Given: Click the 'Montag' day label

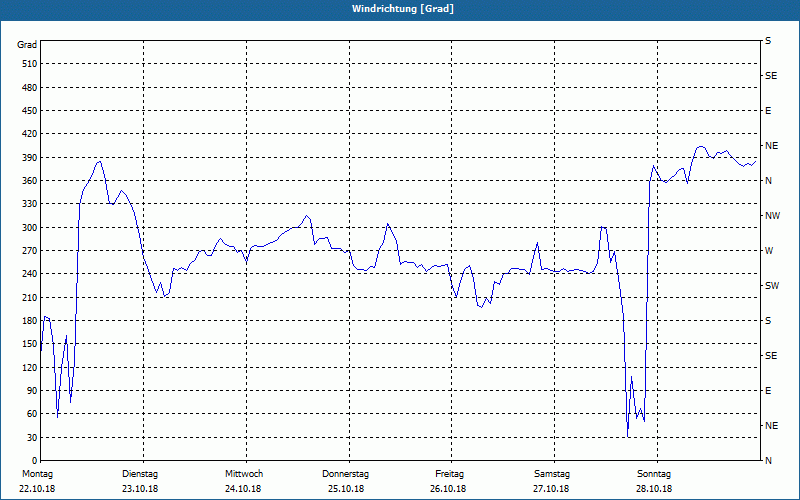Looking at the screenshot, I should tap(37, 474).
